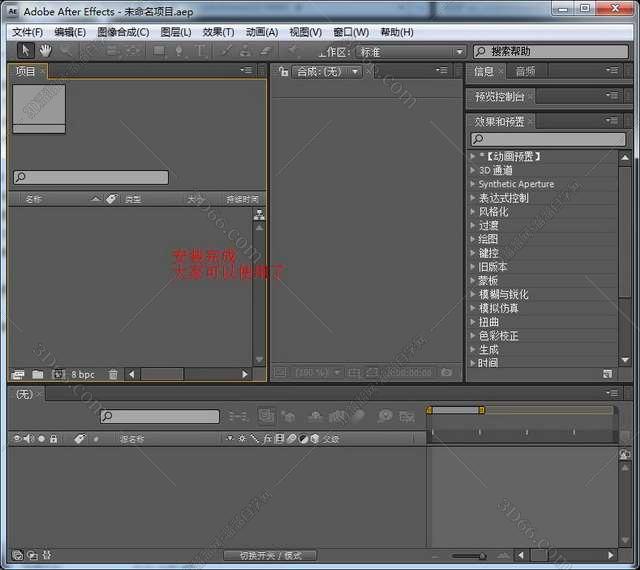Viewport: 640px width, 570px height.
Task: Expand the Synthetic Aperture effects category
Action: [x=473, y=184]
